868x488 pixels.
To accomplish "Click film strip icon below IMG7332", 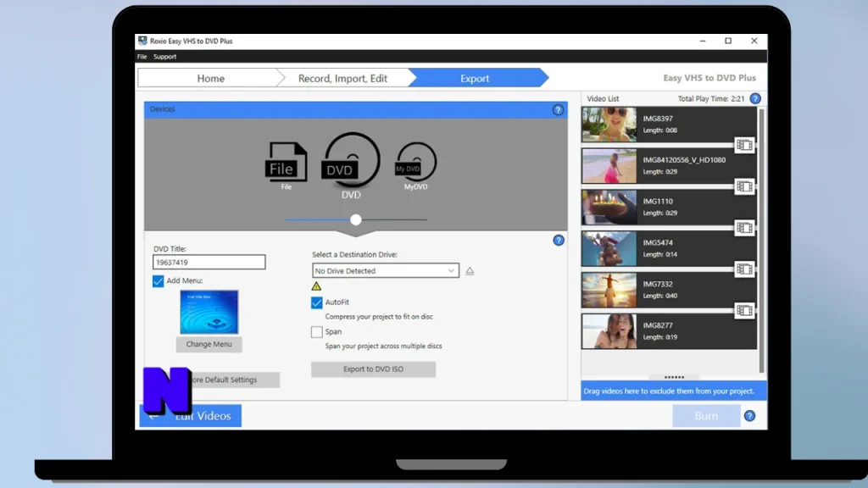I will [744, 310].
